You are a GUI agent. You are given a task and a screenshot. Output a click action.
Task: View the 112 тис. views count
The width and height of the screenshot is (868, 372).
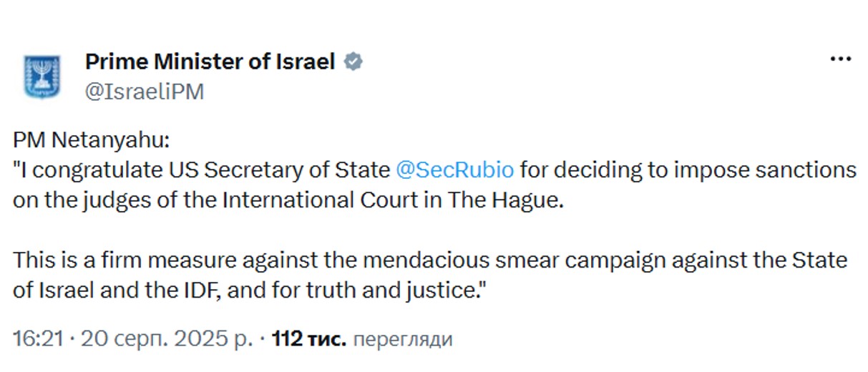point(309,338)
